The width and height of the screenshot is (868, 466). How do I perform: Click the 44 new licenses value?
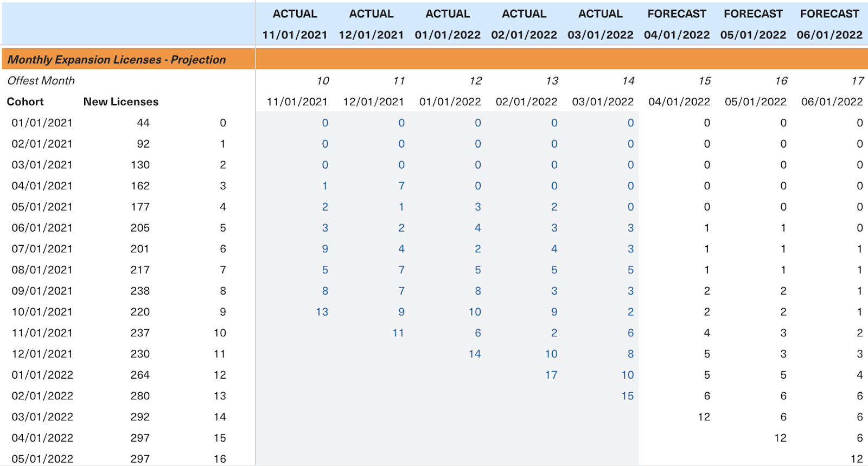(143, 123)
